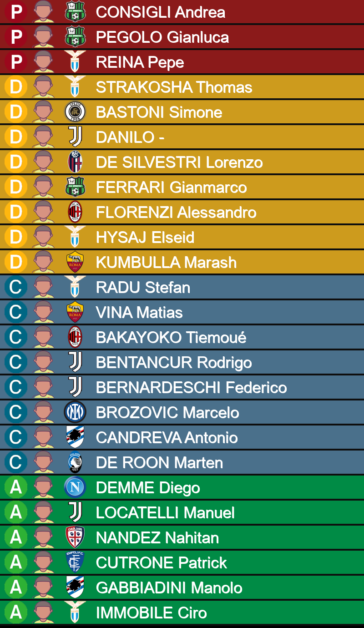Click the player avatar for PEGOLO Gianluca
Screen dimensions: 364x628
[x=43, y=37]
